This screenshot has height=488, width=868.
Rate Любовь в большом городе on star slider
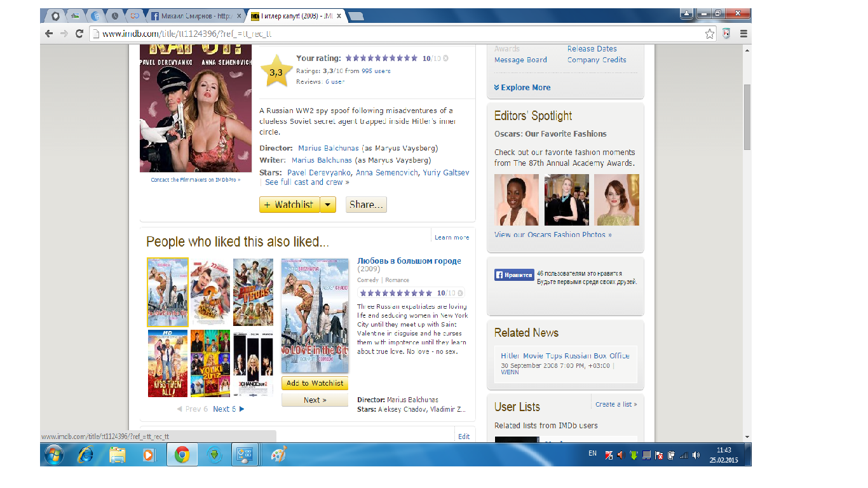pyautogui.click(x=396, y=293)
